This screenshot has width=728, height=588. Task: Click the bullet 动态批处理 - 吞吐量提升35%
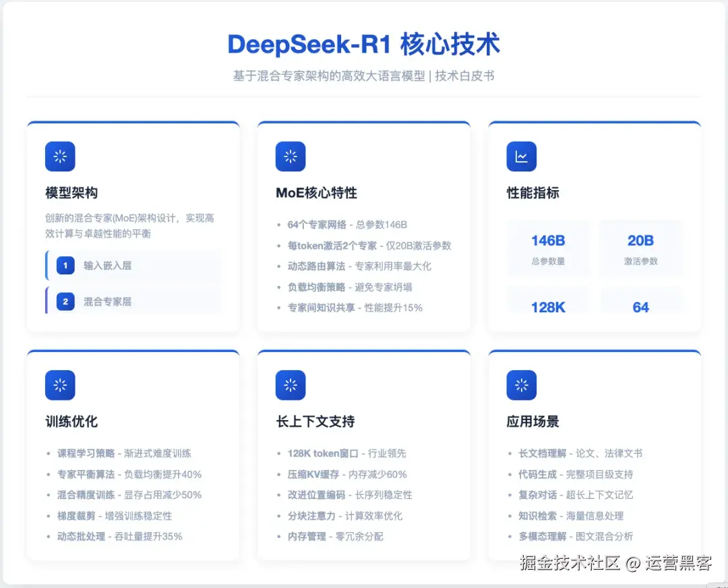(x=119, y=537)
